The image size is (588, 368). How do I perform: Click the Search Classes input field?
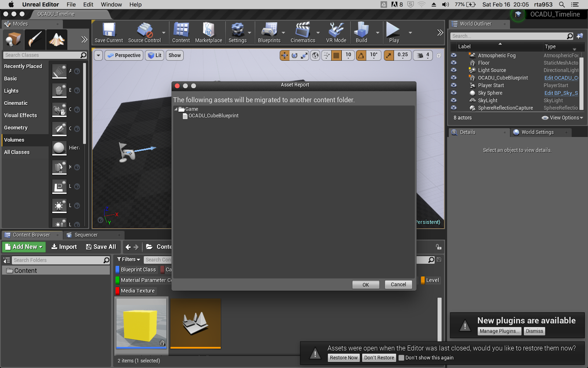(46, 55)
